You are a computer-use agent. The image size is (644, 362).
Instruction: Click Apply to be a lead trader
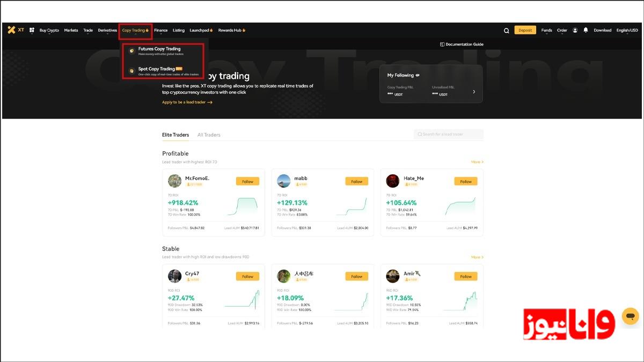[x=187, y=102]
